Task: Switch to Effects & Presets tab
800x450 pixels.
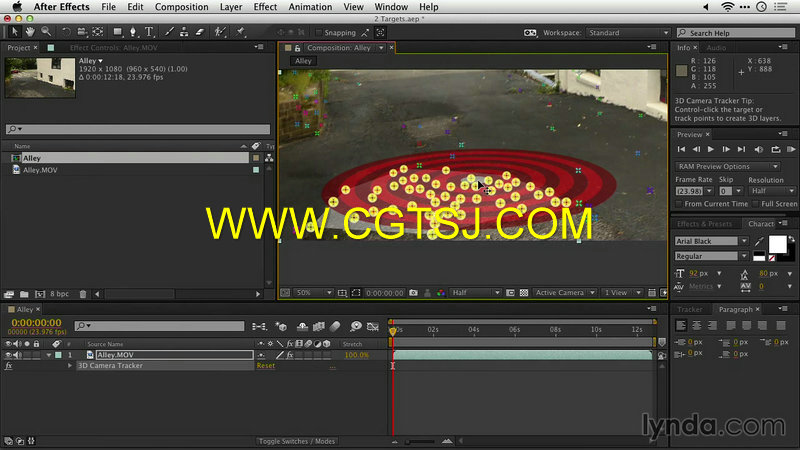Action: [x=704, y=224]
